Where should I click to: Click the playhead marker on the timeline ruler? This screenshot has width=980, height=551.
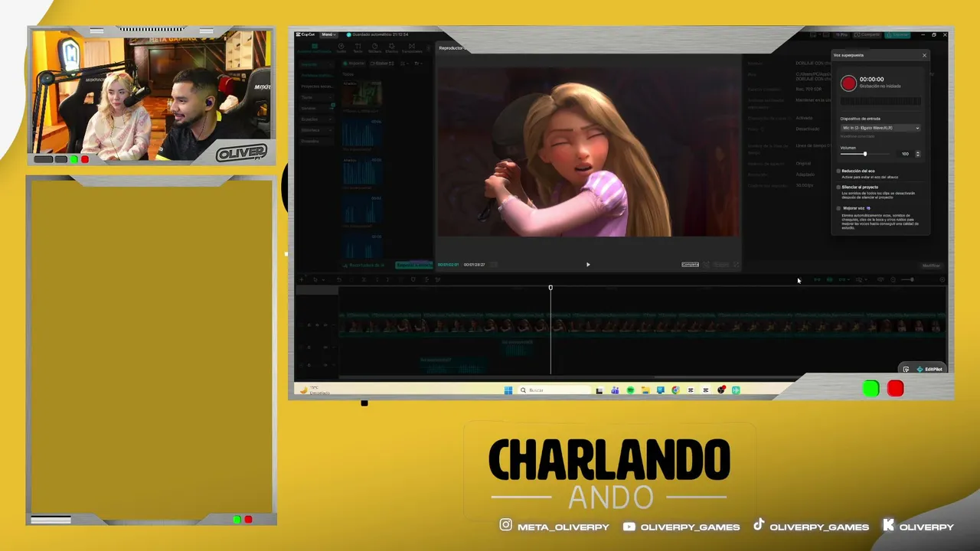[550, 288]
